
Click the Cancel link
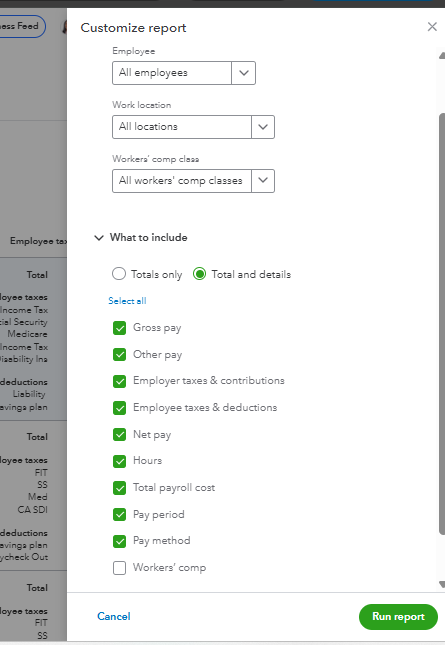coord(114,616)
